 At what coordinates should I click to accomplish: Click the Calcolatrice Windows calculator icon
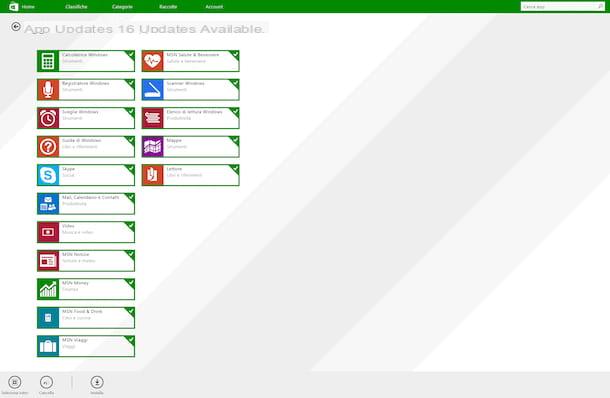click(48, 61)
